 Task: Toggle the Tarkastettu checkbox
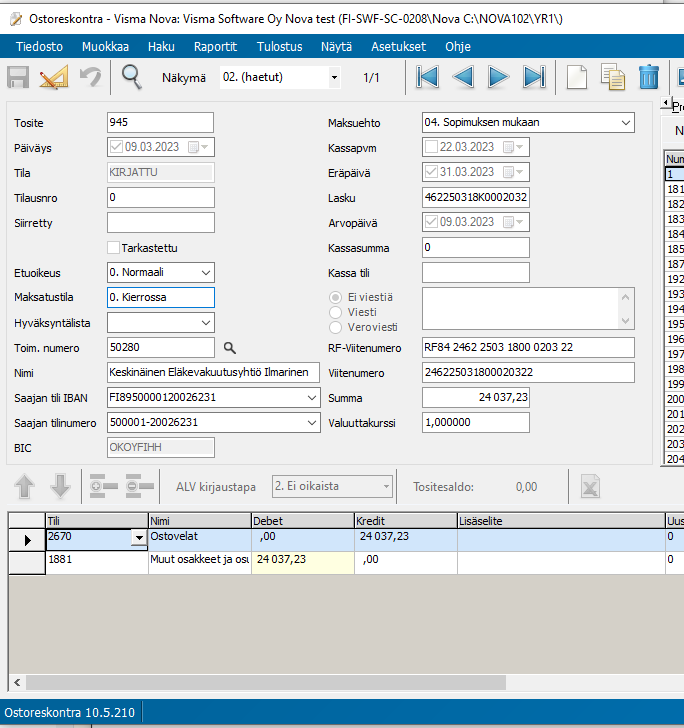point(113,247)
